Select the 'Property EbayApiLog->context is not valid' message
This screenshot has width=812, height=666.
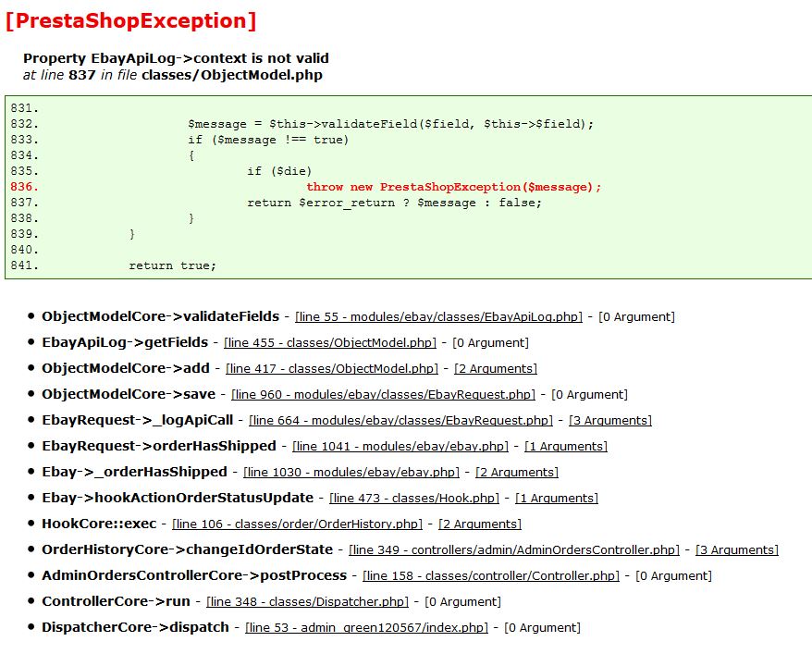(x=176, y=58)
